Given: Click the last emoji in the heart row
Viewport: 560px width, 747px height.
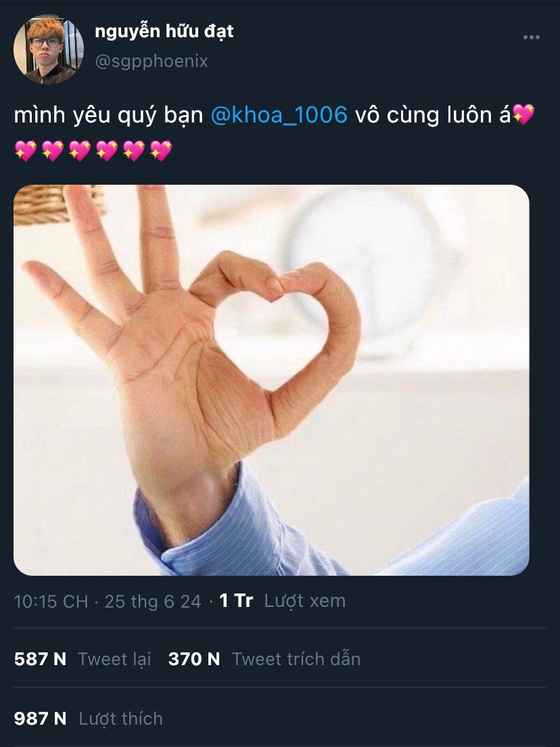Looking at the screenshot, I should pos(161,151).
